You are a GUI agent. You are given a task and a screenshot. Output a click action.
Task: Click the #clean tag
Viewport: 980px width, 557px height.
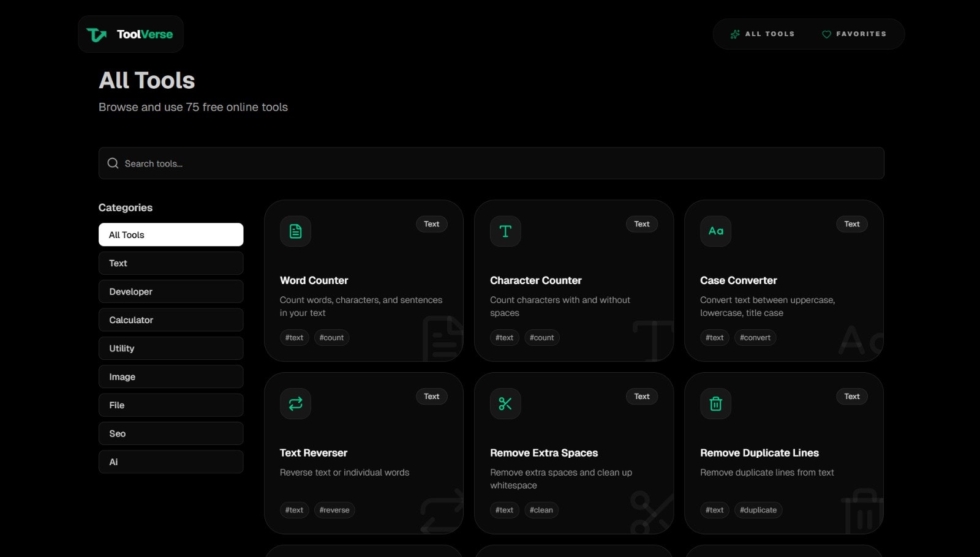click(x=541, y=510)
